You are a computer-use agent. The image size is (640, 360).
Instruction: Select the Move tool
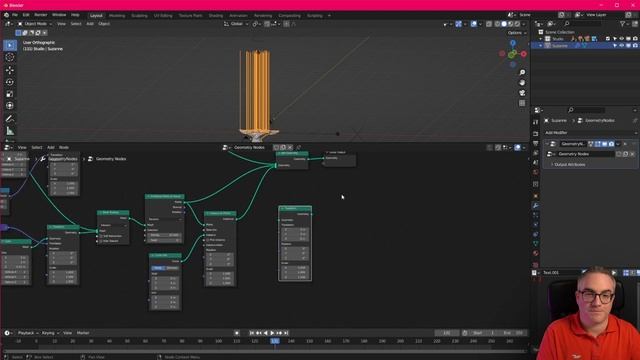tap(10, 70)
